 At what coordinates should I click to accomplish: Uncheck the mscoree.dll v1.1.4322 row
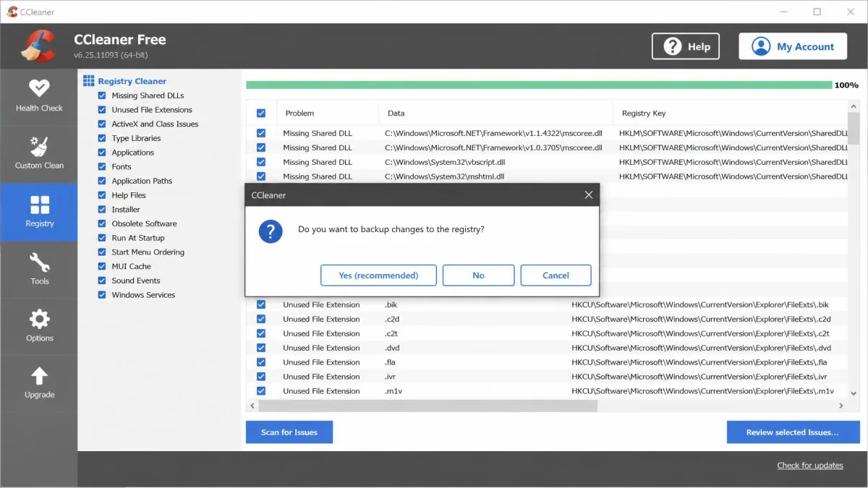point(261,133)
